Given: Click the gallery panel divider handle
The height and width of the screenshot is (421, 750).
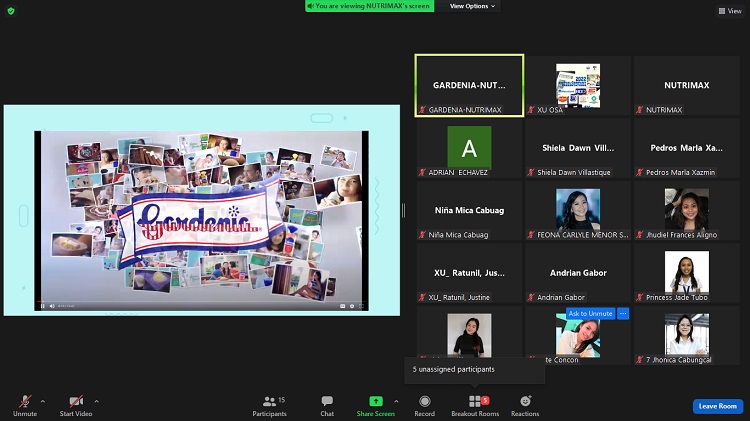Looking at the screenshot, I should click(404, 210).
